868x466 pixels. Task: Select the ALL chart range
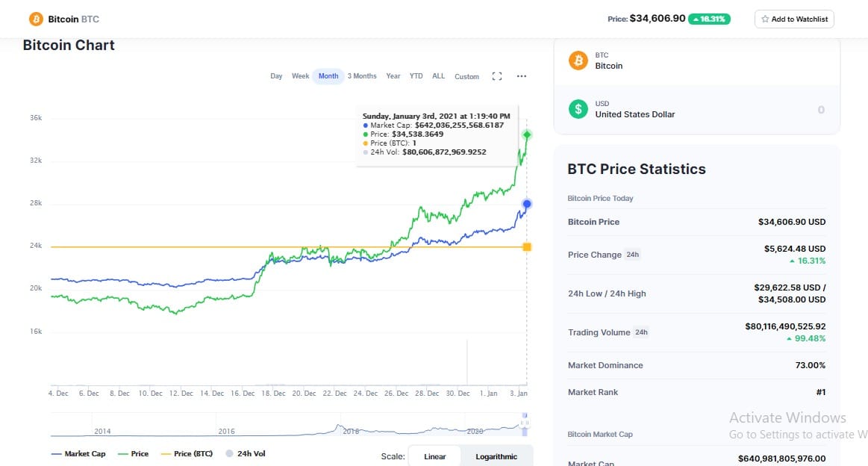tap(438, 76)
